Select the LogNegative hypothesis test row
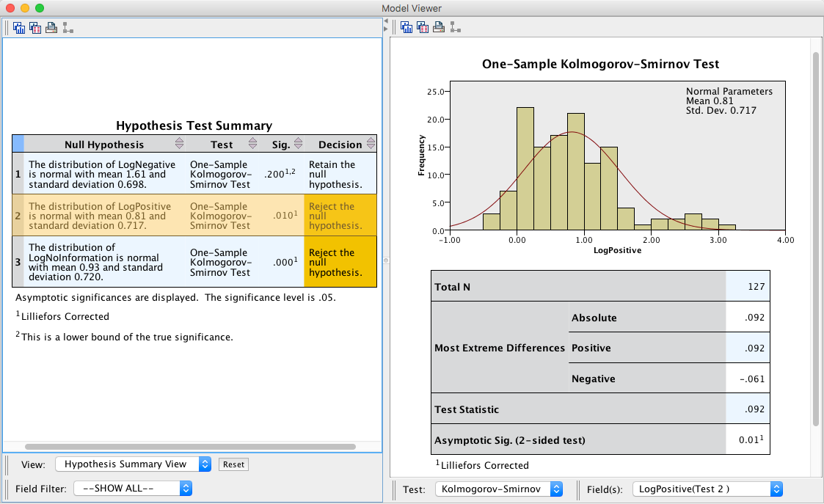The height and width of the screenshot is (504, 824). coord(98,175)
